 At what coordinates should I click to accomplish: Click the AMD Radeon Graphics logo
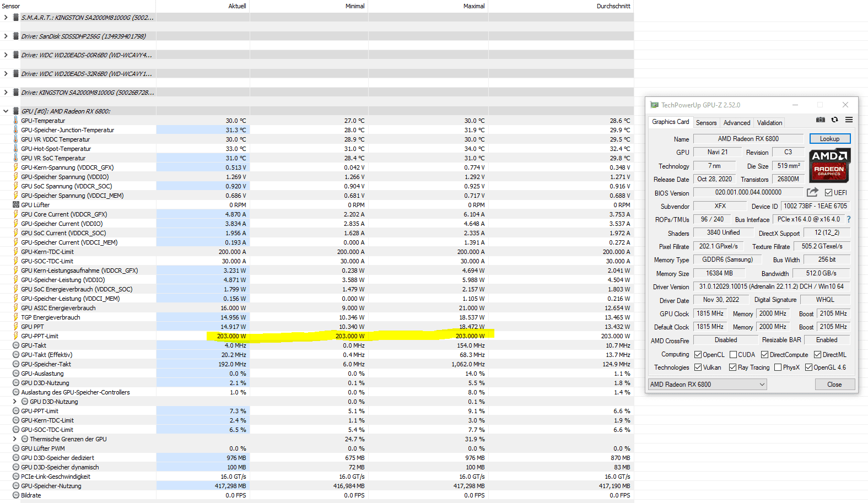point(829,165)
